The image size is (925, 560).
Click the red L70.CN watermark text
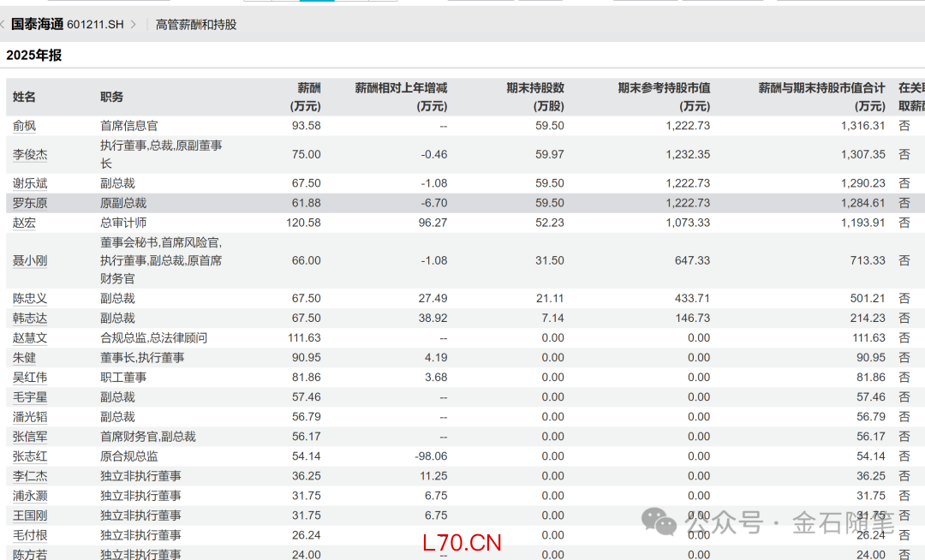[462, 542]
